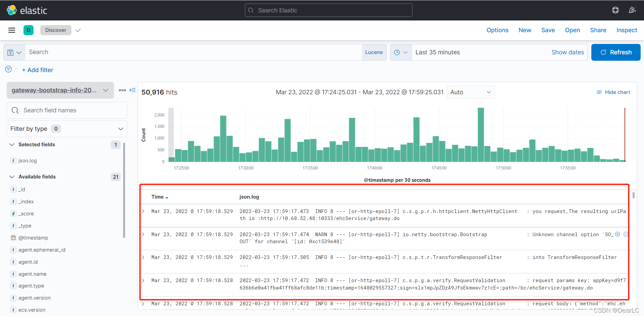Click the filter options circle icon
644x316 pixels.
[x=8, y=69]
